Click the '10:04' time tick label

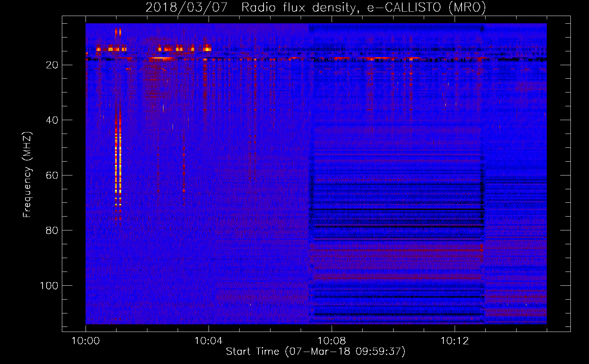tap(209, 341)
